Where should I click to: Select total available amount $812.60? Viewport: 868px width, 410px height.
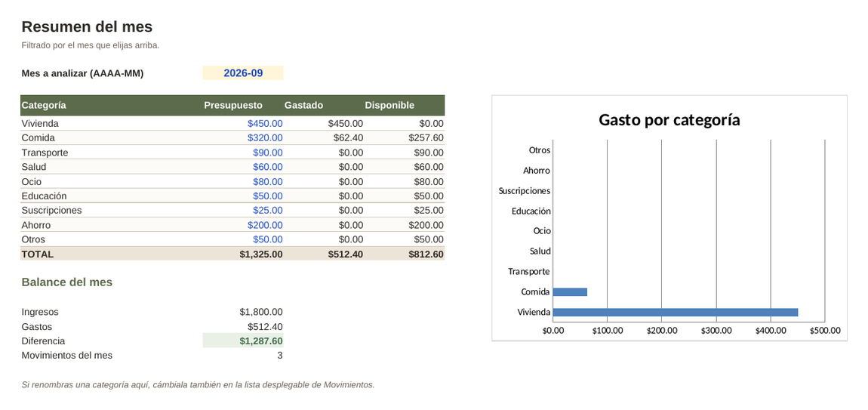click(426, 254)
